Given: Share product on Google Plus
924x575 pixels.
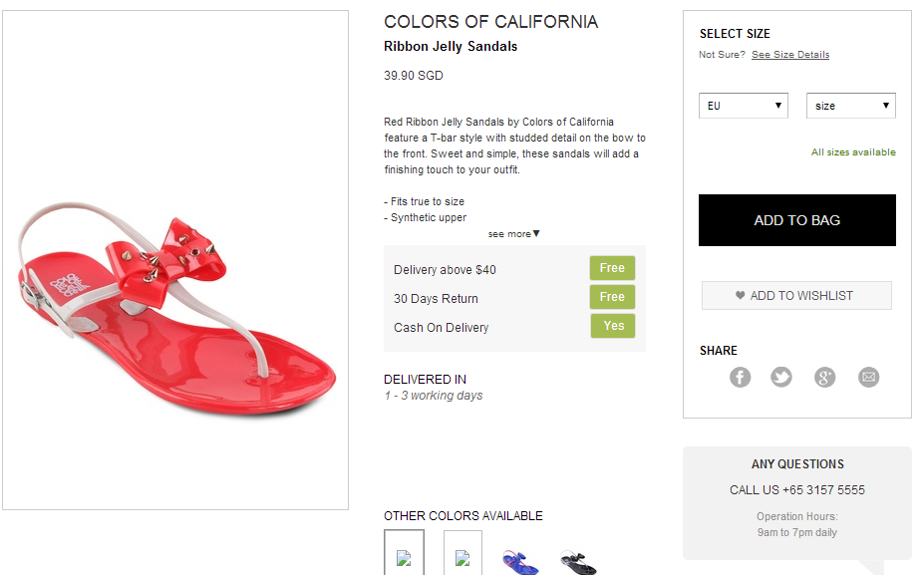Looking at the screenshot, I should click(x=824, y=377).
